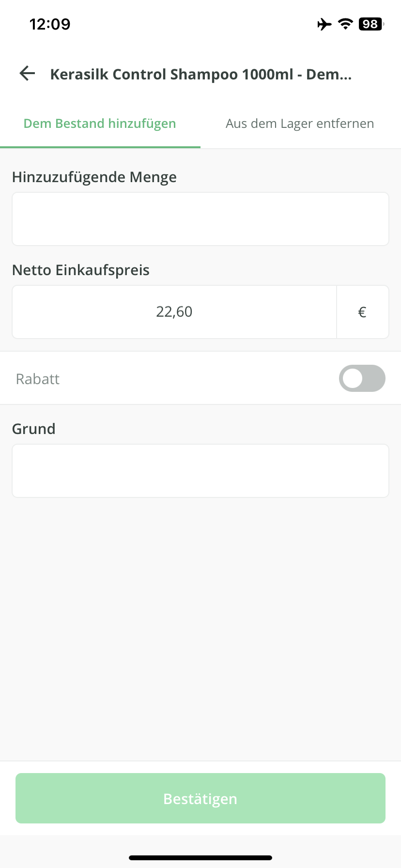
Task: Click into the empty Grund text box
Action: tap(200, 471)
